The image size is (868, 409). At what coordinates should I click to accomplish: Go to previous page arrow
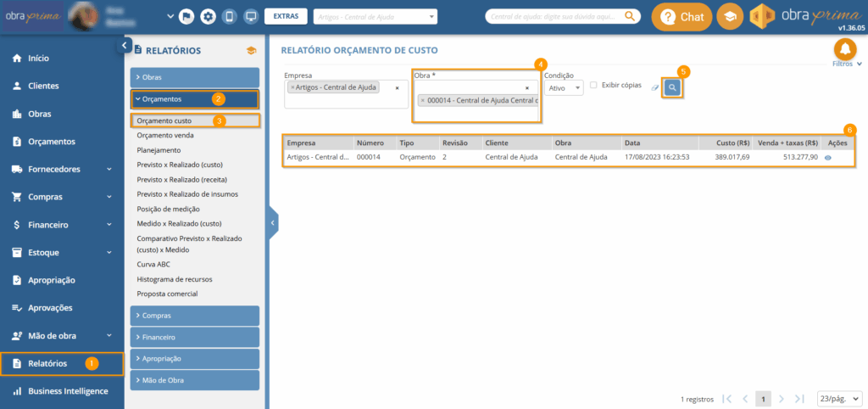[745, 399]
